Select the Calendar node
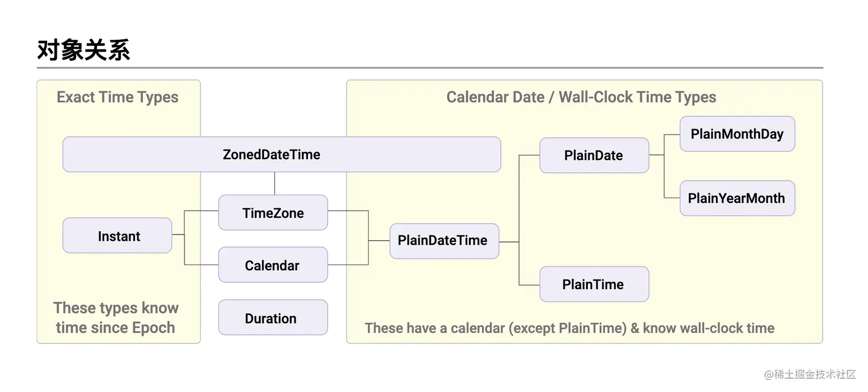This screenshot has height=392, width=868. [x=273, y=265]
